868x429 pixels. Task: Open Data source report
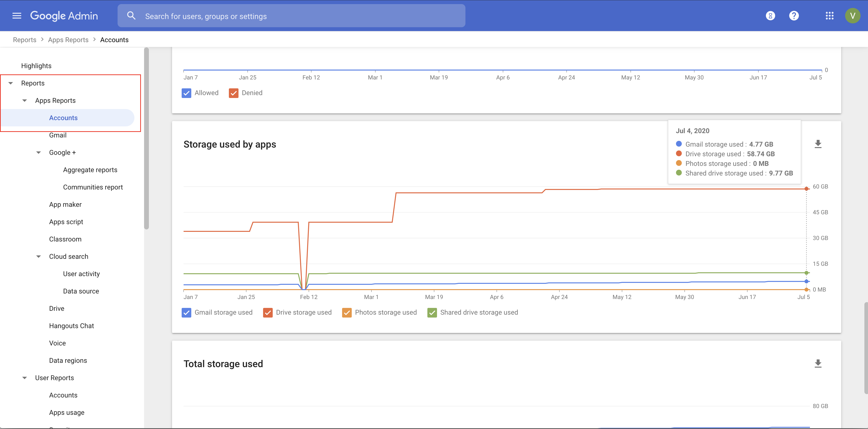coord(81,291)
